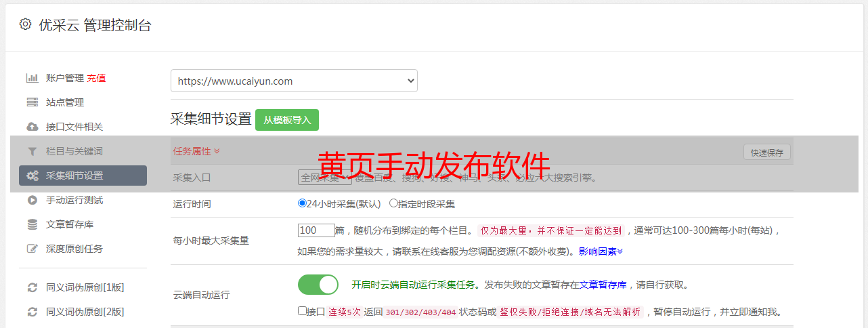This screenshot has width=868, height=328.
Task: Click the bar chart icon for 账户管理
Action: (32, 78)
